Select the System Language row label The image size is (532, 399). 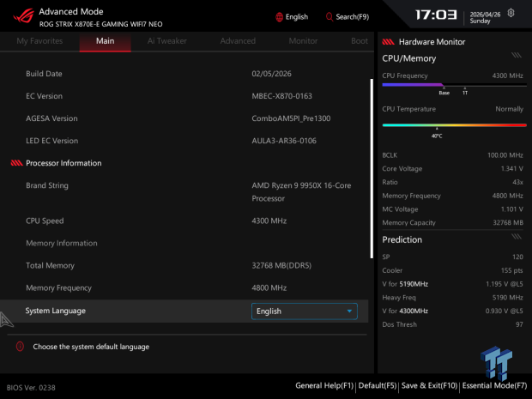(55, 311)
